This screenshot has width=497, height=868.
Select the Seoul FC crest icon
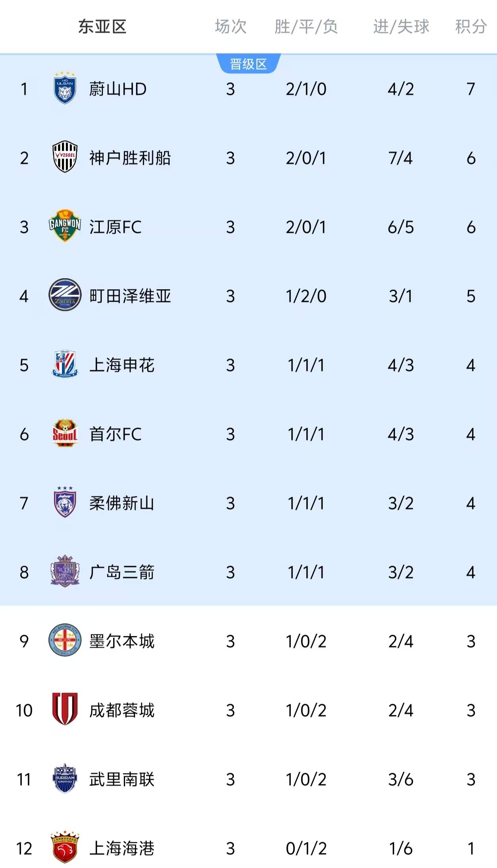pyautogui.click(x=64, y=434)
